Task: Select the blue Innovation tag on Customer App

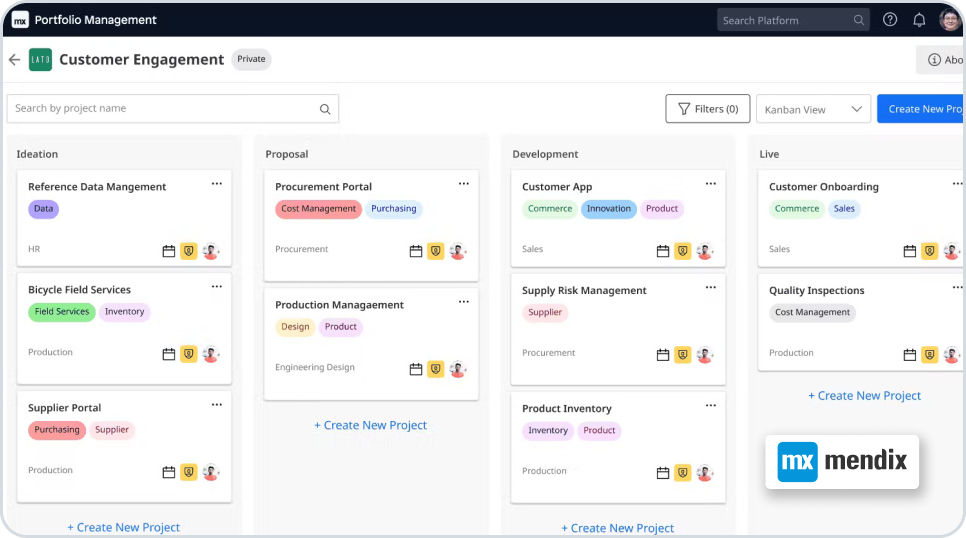Action: [608, 209]
